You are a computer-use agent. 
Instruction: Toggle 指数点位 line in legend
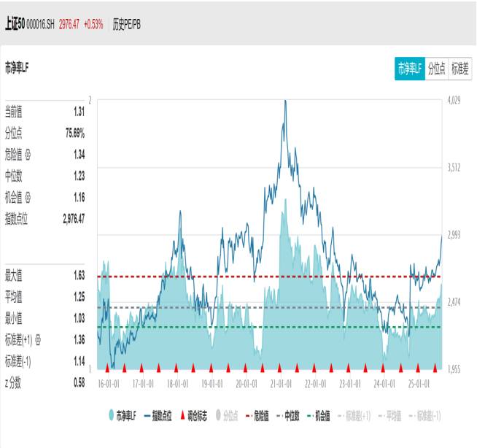158,415
